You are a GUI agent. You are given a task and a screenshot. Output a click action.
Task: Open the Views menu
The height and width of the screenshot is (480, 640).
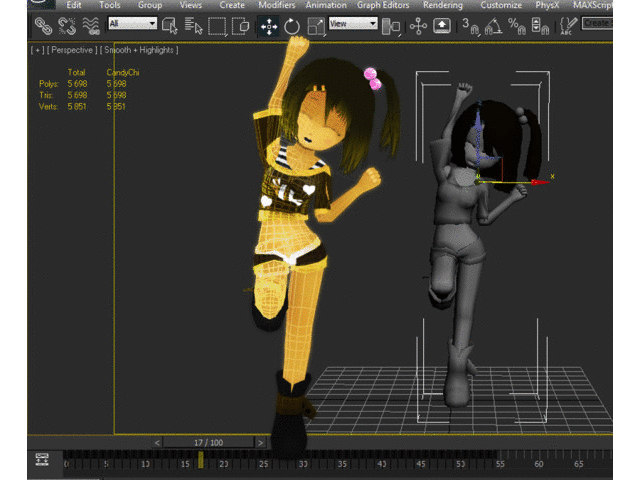pyautogui.click(x=191, y=5)
